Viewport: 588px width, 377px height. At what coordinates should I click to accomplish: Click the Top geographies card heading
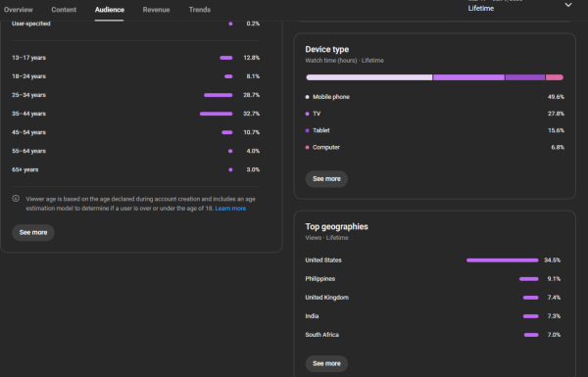(x=337, y=227)
